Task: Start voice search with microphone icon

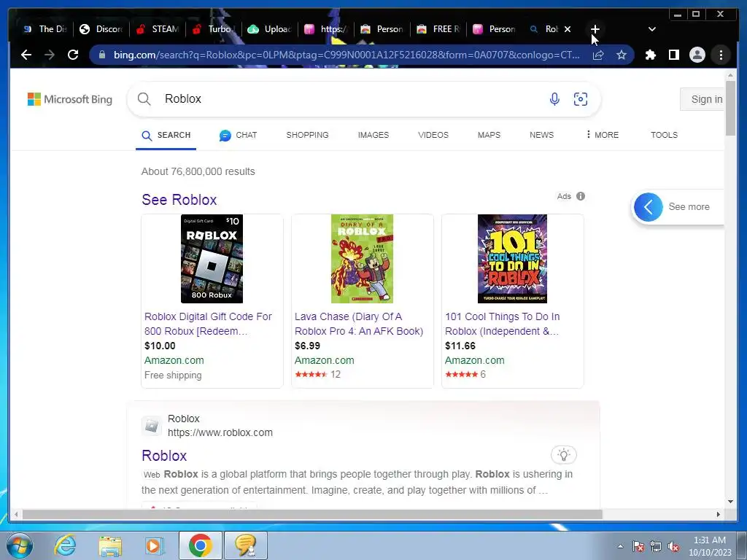Action: (x=554, y=99)
